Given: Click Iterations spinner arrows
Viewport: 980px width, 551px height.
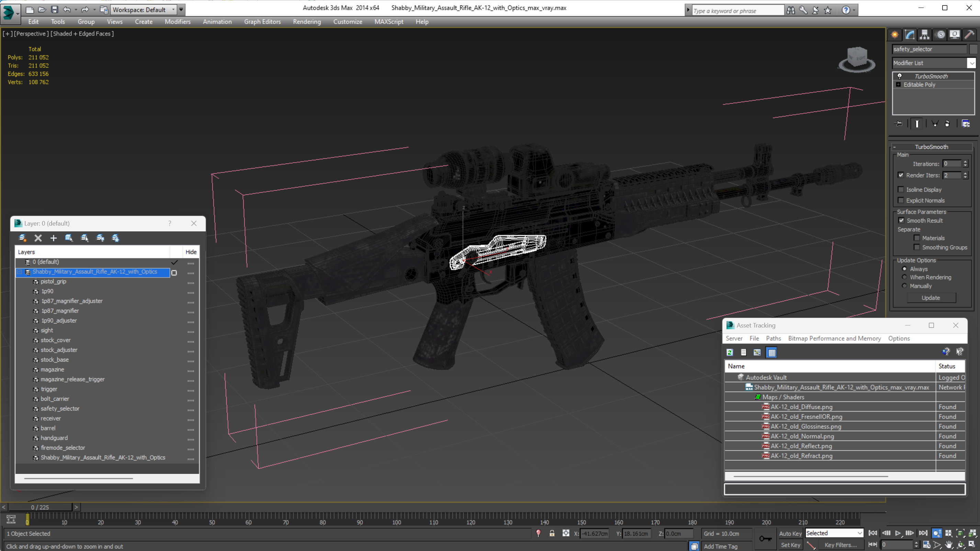Looking at the screenshot, I should click(965, 163).
